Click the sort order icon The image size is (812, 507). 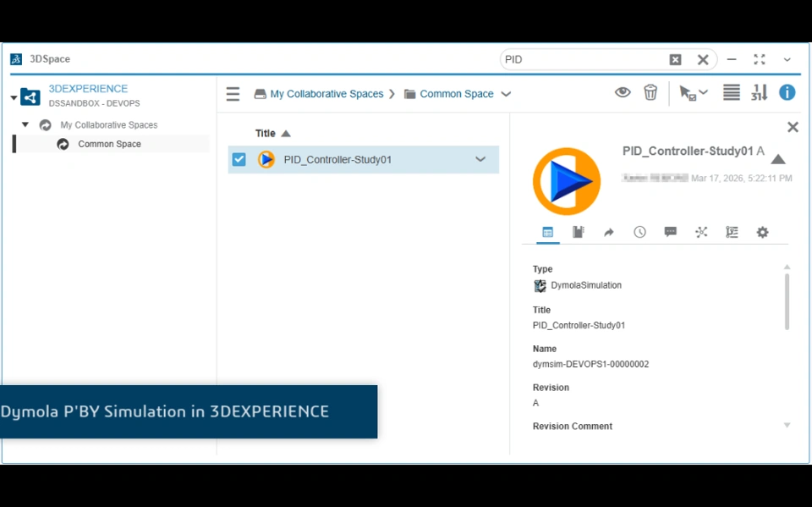click(760, 92)
